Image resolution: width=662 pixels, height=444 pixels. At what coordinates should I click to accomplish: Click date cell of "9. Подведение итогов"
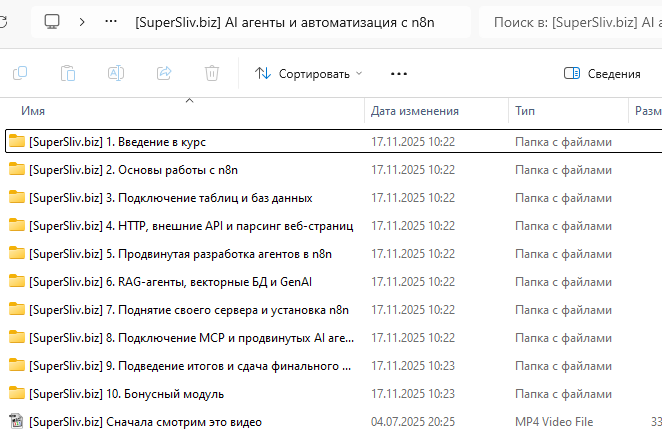413,365
